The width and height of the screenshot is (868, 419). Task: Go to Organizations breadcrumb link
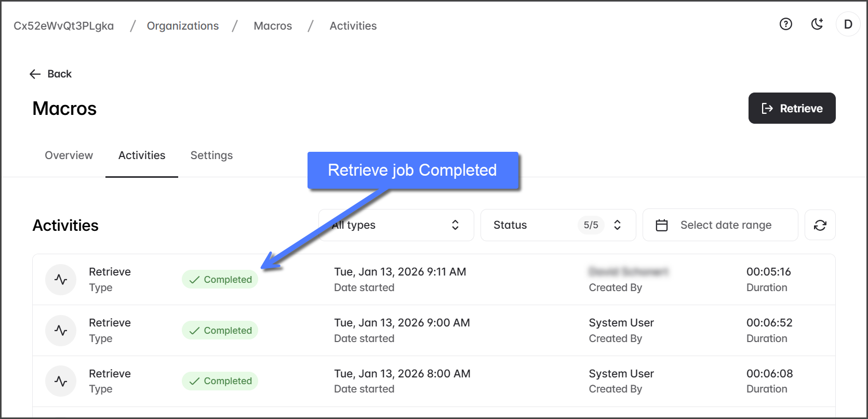pyautogui.click(x=183, y=26)
